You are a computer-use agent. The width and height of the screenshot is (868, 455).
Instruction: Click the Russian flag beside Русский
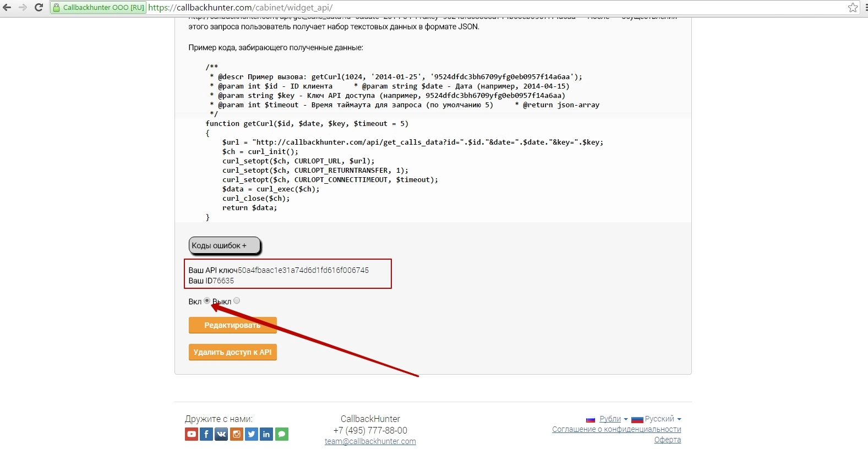tap(637, 420)
